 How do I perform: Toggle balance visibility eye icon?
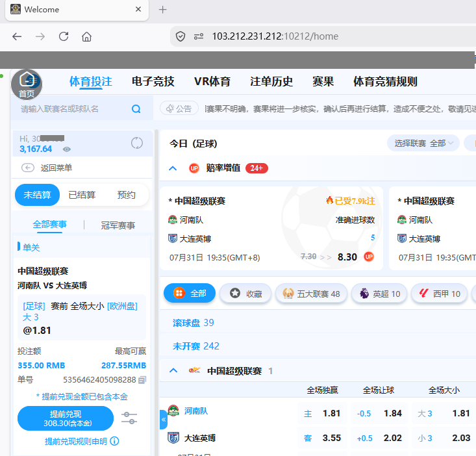point(67,149)
